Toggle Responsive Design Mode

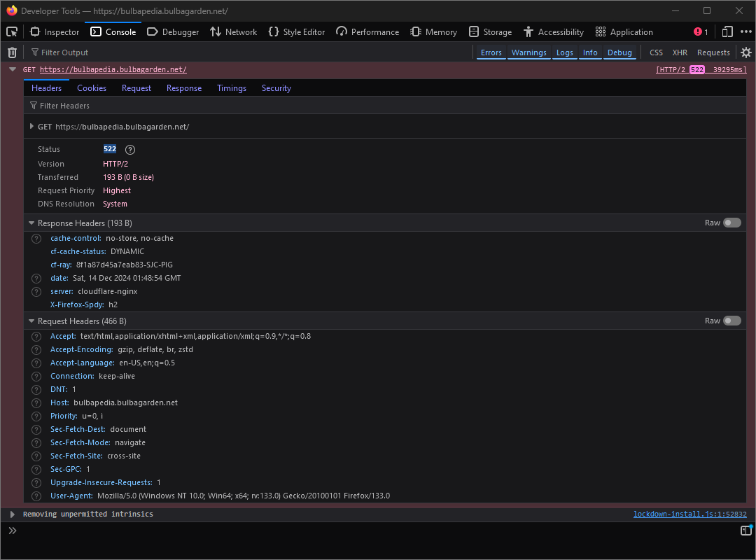[x=727, y=31]
